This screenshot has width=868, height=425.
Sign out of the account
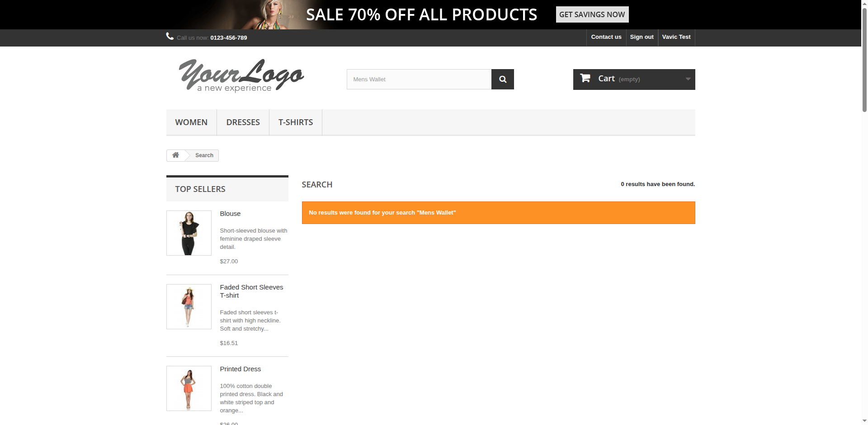[x=642, y=37]
